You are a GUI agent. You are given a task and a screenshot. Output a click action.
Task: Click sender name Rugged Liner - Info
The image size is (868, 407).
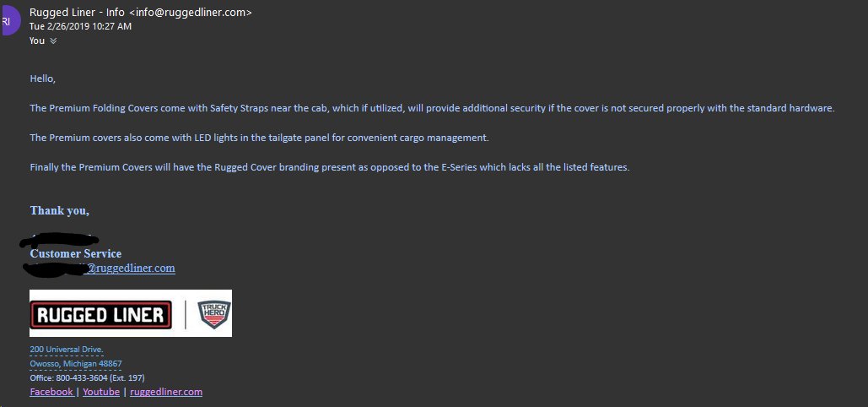tap(77, 12)
